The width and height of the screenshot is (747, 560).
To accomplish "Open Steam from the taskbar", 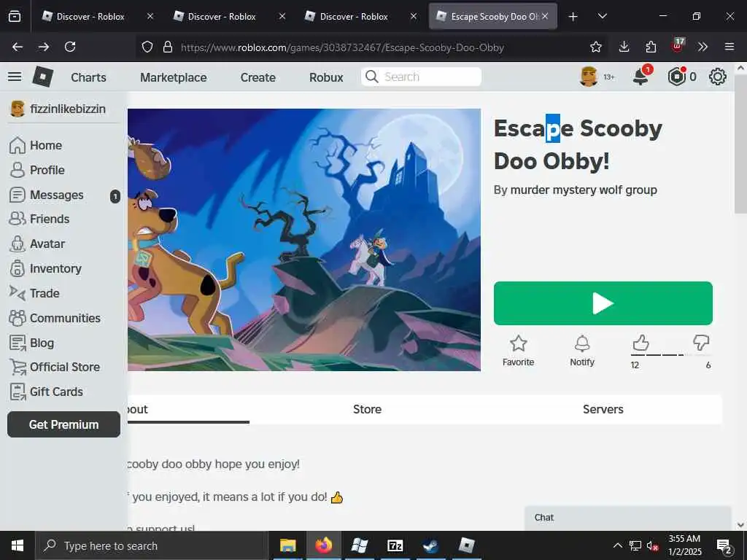I will coord(430,545).
